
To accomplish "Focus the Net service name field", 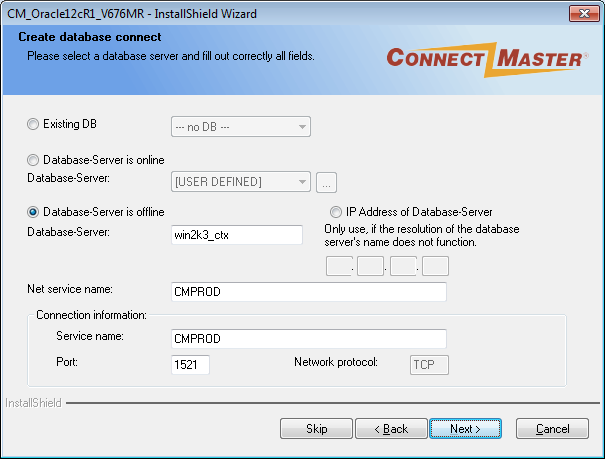I will (x=309, y=292).
